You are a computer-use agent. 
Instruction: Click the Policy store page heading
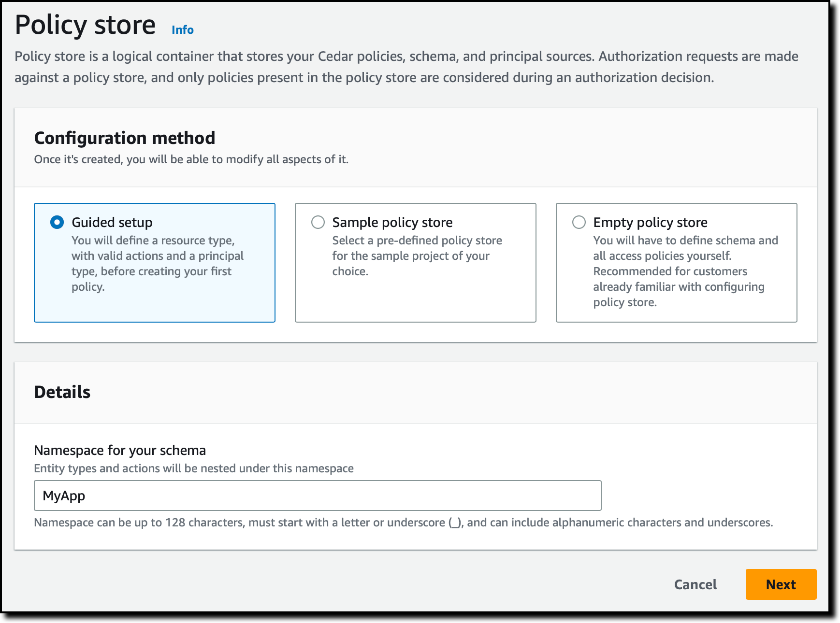tap(85, 25)
